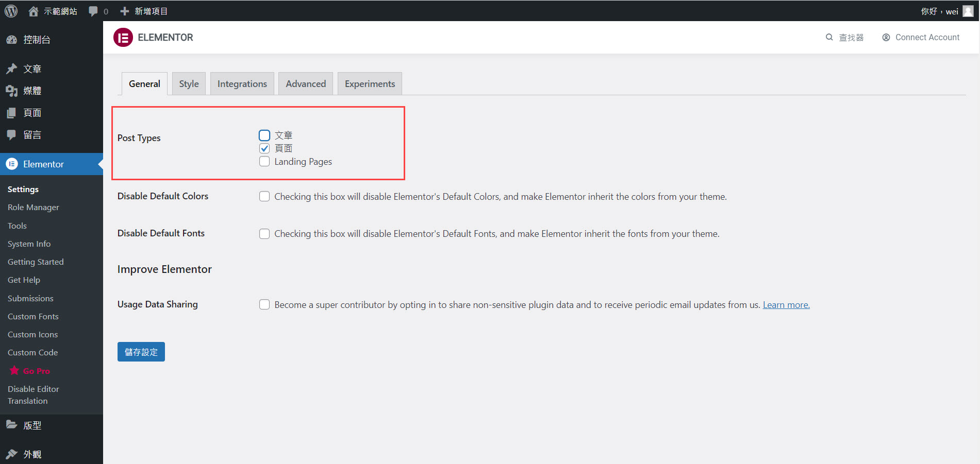Screen dimensions: 980x464
Task: Click the media icon for 媒體
Action: (x=11, y=91)
